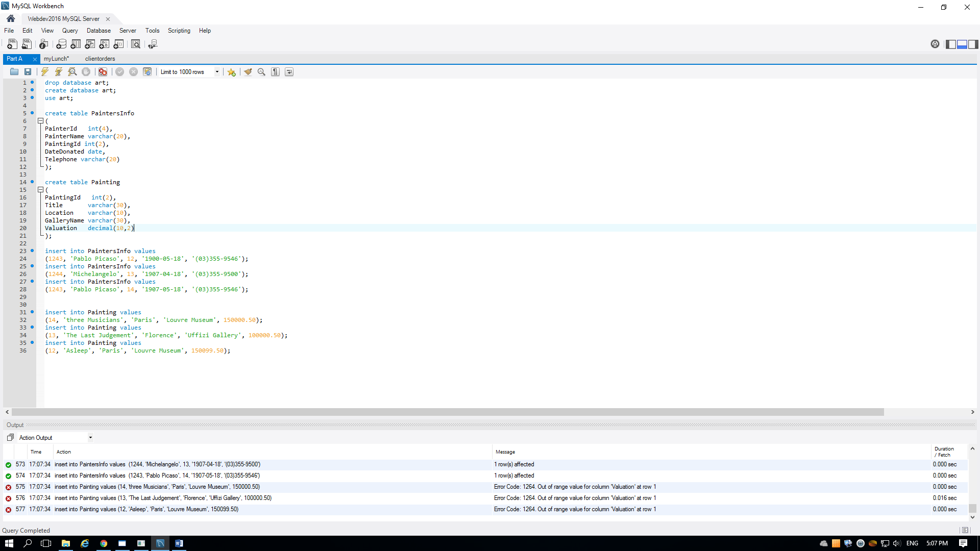
Task: Reconnect to DBMS icon
Action: click(x=153, y=44)
